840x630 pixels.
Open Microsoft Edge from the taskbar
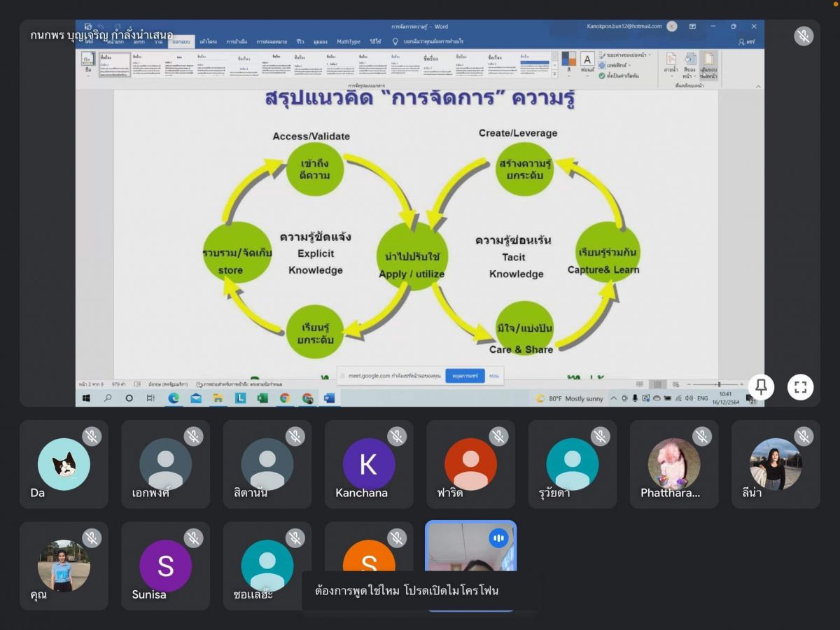click(x=174, y=398)
